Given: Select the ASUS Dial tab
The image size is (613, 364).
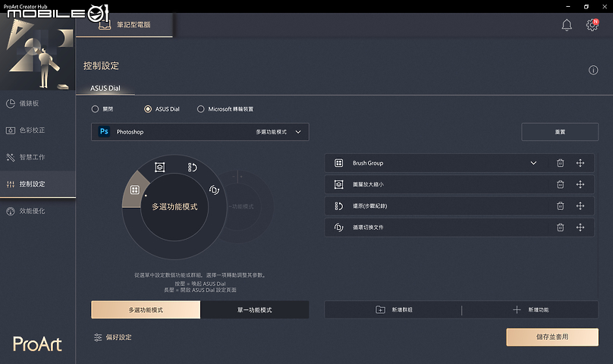Looking at the screenshot, I should coord(105,88).
